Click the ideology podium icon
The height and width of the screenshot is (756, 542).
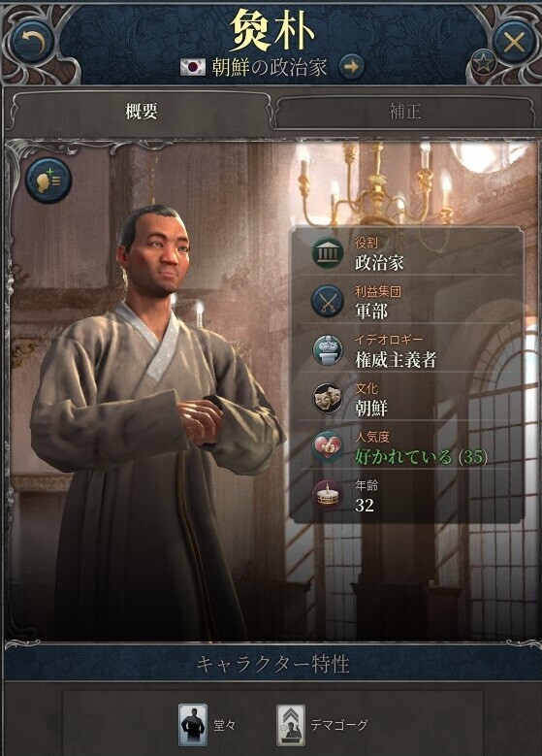coord(328,349)
